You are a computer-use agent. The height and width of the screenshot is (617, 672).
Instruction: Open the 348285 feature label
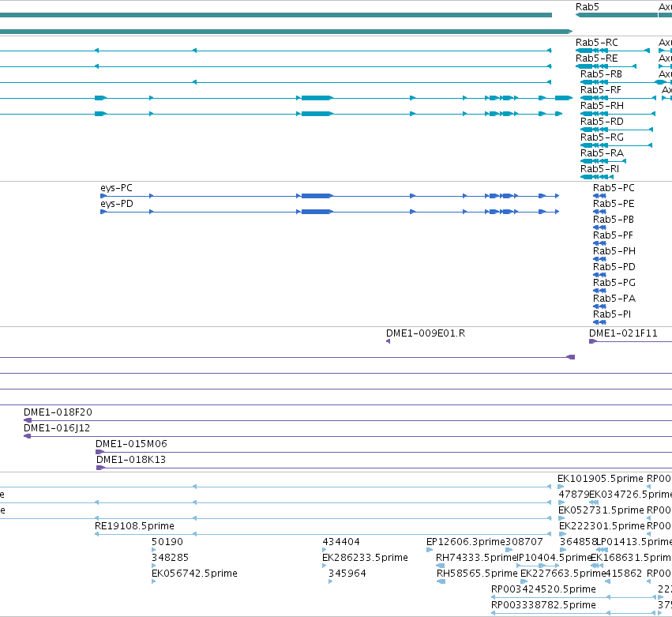pyautogui.click(x=170, y=559)
